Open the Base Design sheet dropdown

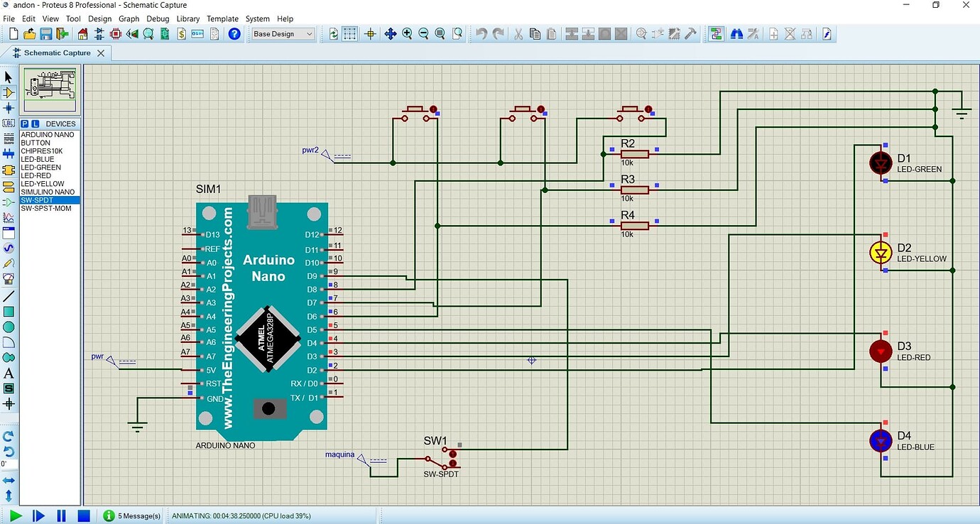click(x=283, y=33)
